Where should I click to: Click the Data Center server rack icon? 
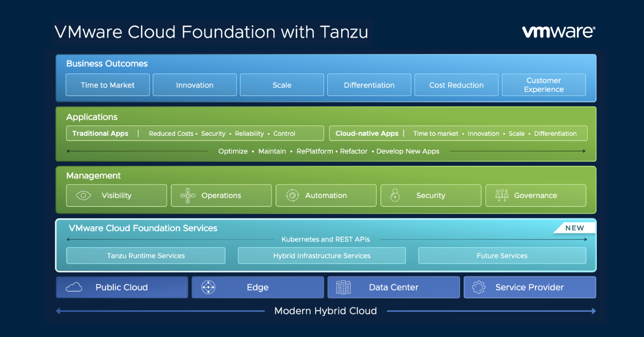tap(343, 288)
